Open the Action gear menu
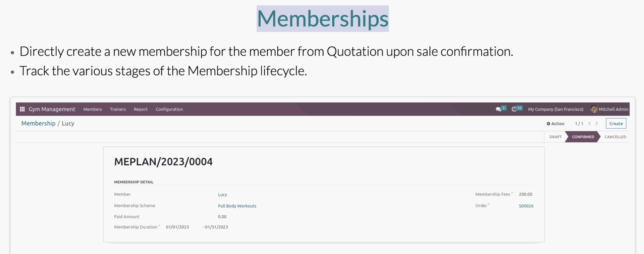Viewport: 644px width, 254px height. point(555,124)
